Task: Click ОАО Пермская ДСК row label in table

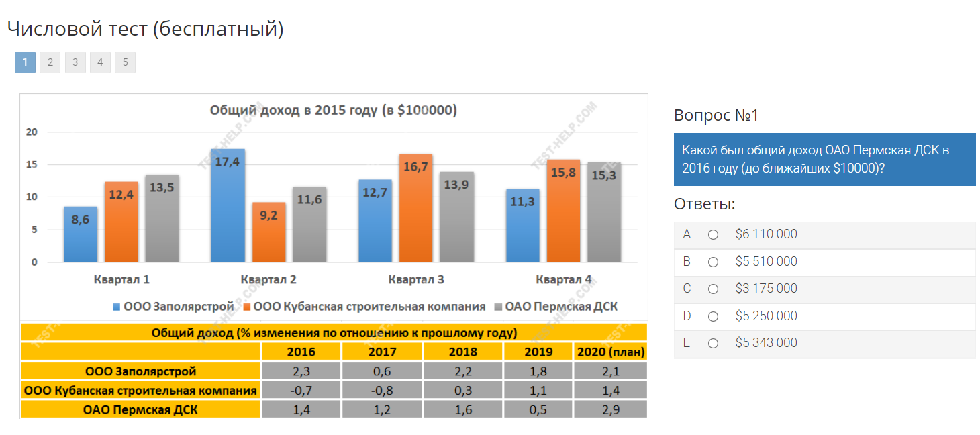Action: point(140,409)
